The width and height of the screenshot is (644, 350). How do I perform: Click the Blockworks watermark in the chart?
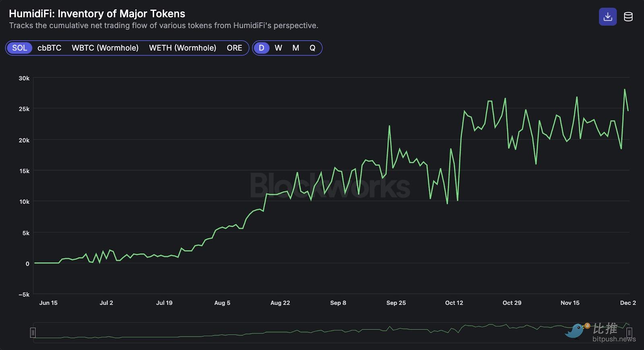pyautogui.click(x=330, y=186)
